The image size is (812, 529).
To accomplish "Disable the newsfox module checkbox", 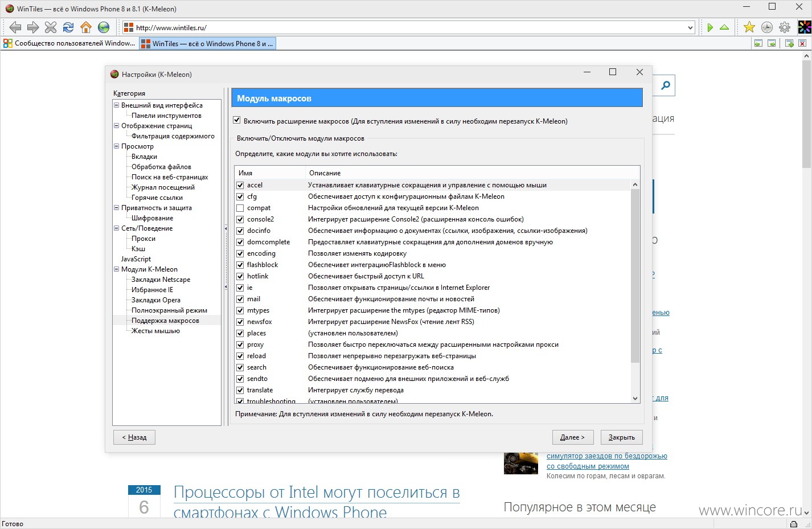I will [x=240, y=322].
